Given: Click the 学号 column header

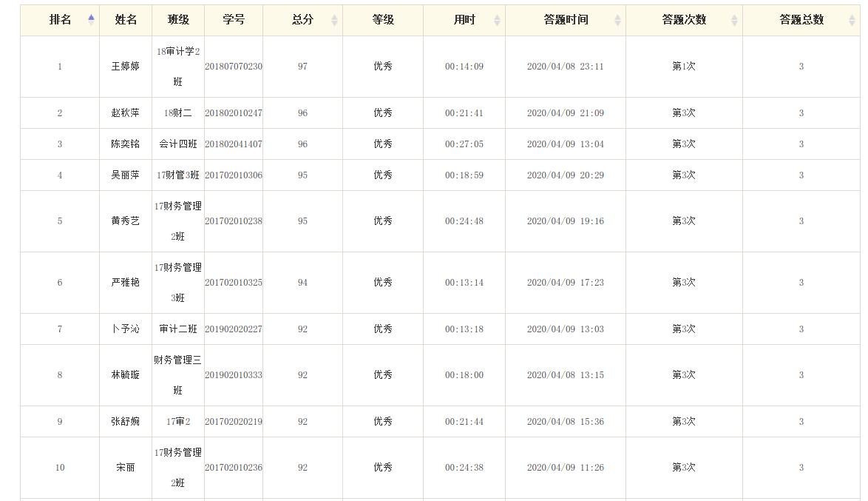Looking at the screenshot, I should coord(234,20).
